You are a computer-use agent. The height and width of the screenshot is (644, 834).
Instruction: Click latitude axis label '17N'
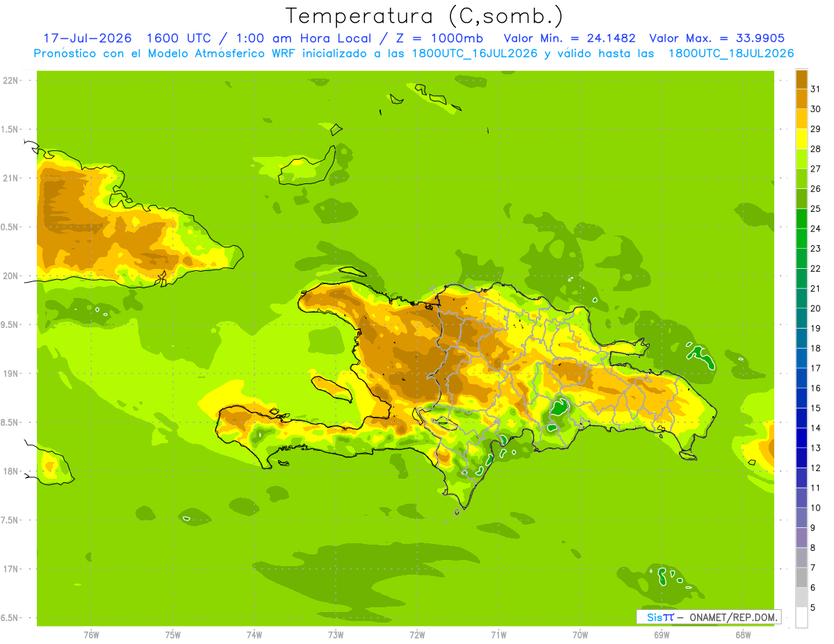(x=11, y=570)
